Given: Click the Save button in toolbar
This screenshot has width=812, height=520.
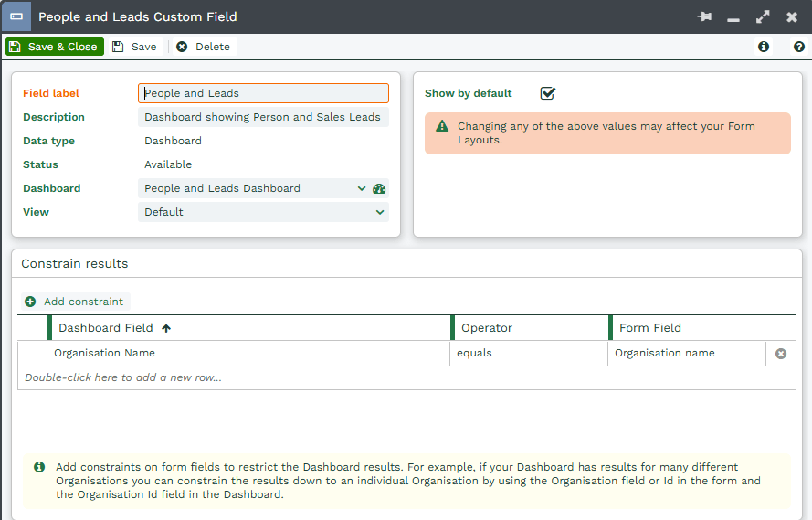Looking at the screenshot, I should tap(134, 47).
